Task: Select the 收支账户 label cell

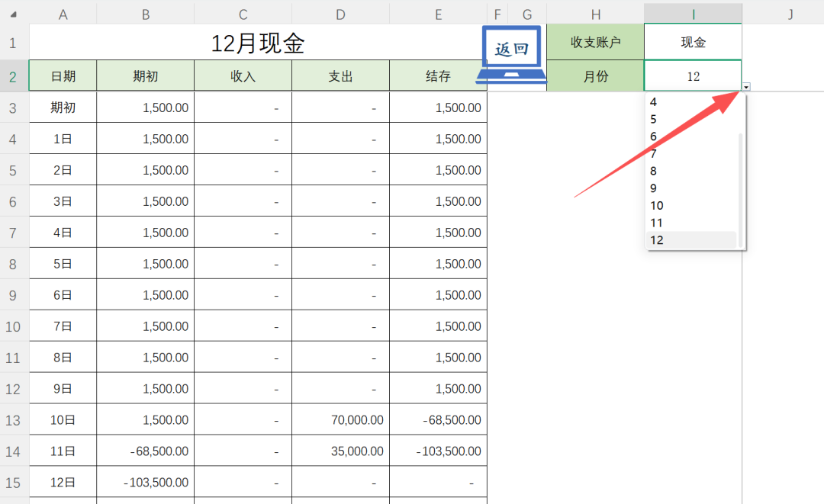Action: coord(595,43)
